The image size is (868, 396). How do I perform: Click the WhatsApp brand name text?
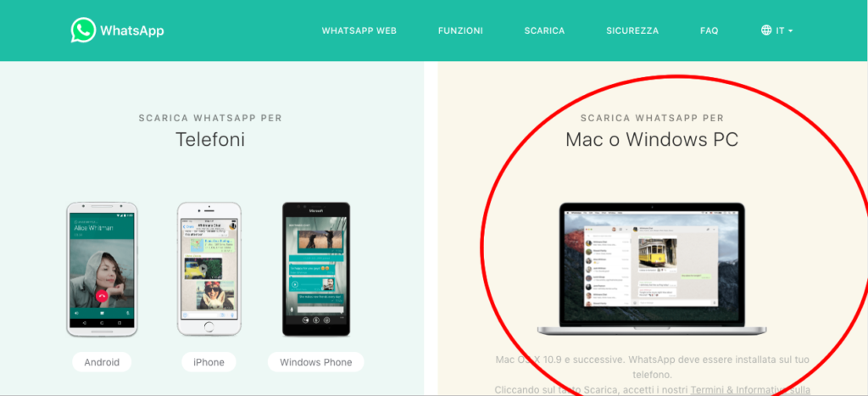click(x=131, y=31)
